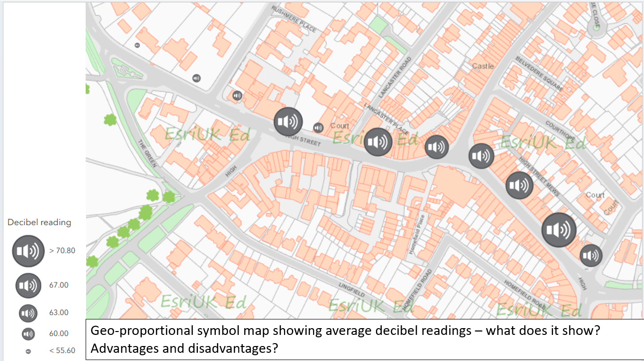This screenshot has height=361, width=644.
Task: Click speaker marker at Lancaster Place junction
Action: 378,142
